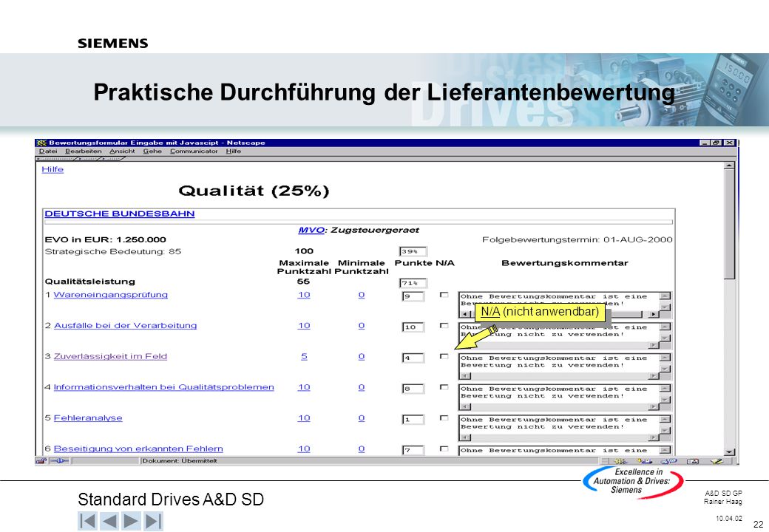
Task: Click maximum points 10 for Wareneingangsprüfung
Action: pyautogui.click(x=304, y=295)
